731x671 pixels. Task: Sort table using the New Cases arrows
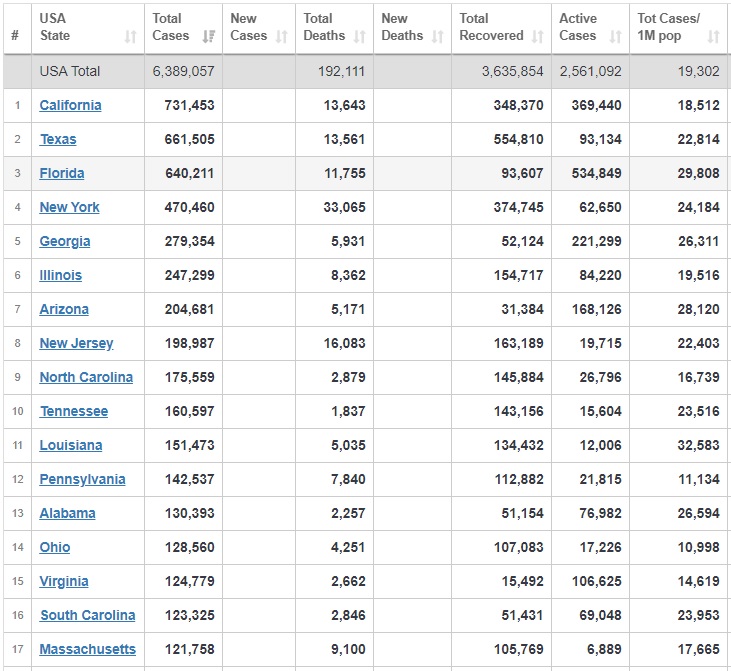click(x=282, y=37)
